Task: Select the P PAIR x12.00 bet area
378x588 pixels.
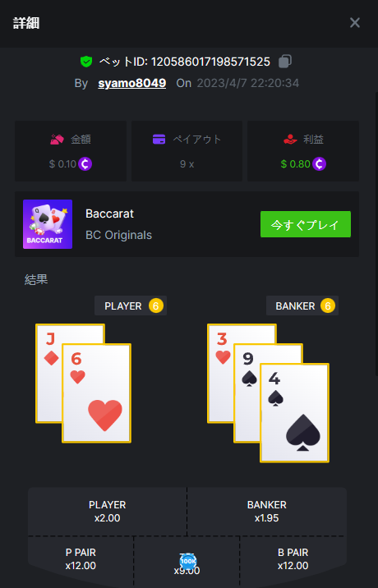Action: click(x=81, y=559)
